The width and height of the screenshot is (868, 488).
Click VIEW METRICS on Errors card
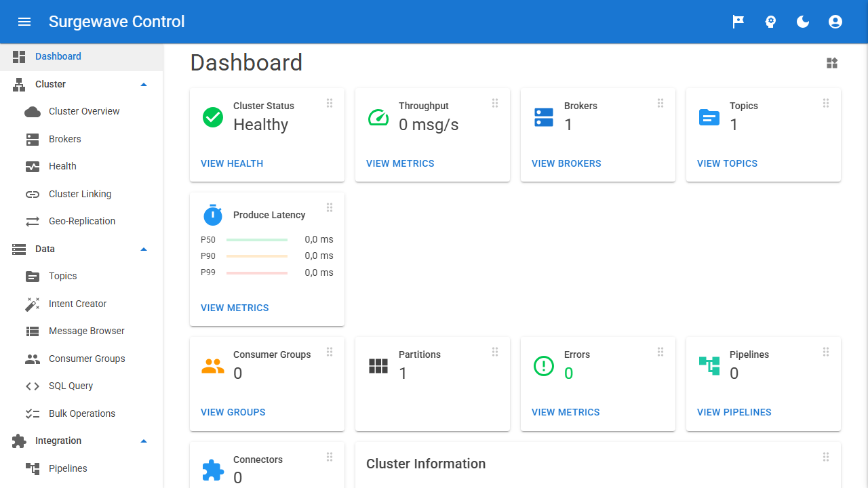pos(566,412)
